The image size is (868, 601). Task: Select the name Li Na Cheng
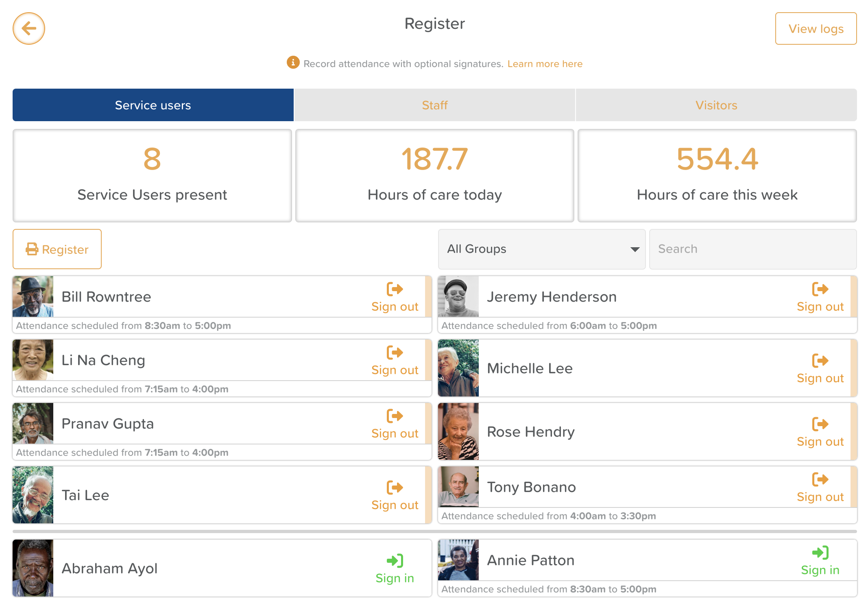click(x=103, y=360)
